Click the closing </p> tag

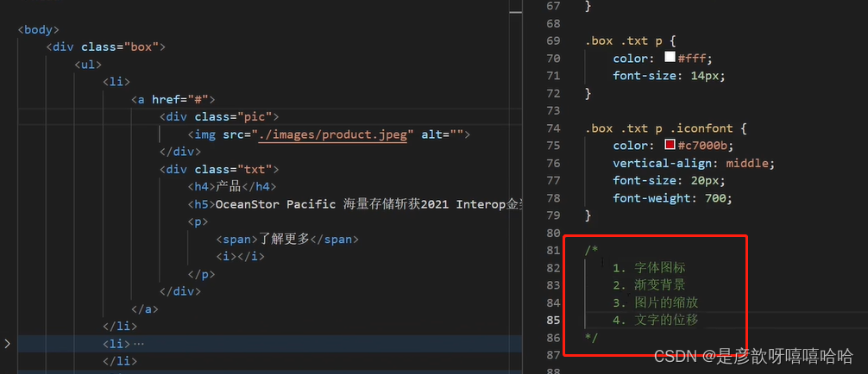[201, 274]
